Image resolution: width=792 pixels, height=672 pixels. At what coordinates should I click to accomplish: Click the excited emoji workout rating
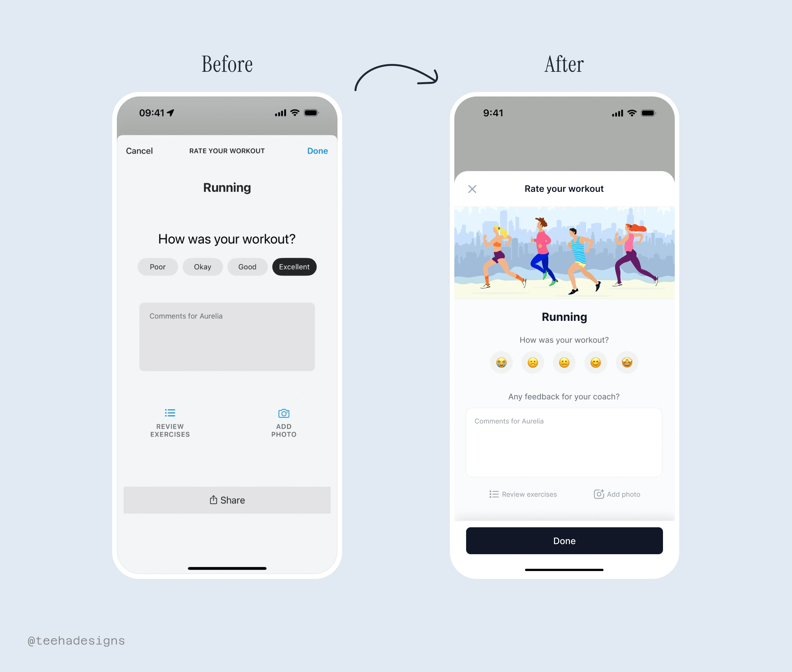tap(627, 362)
